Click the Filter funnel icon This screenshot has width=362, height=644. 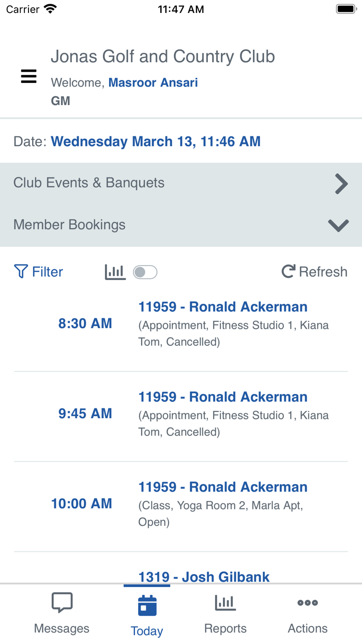click(21, 271)
